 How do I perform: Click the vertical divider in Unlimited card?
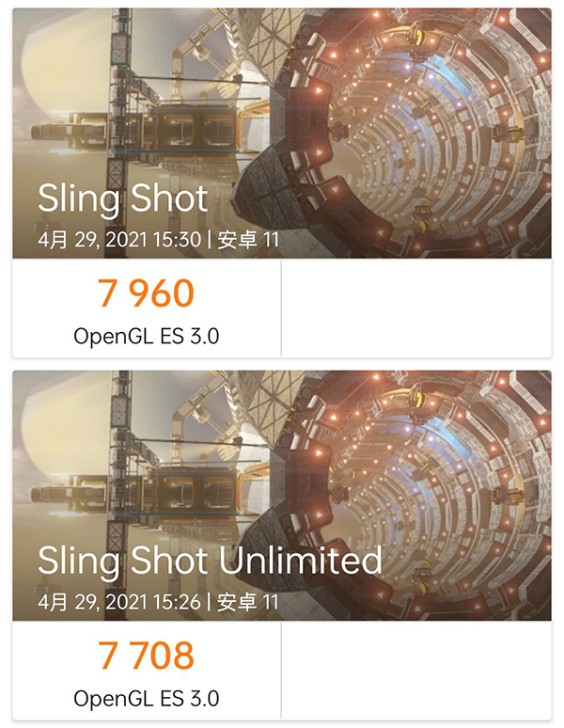pyautogui.click(x=281, y=670)
